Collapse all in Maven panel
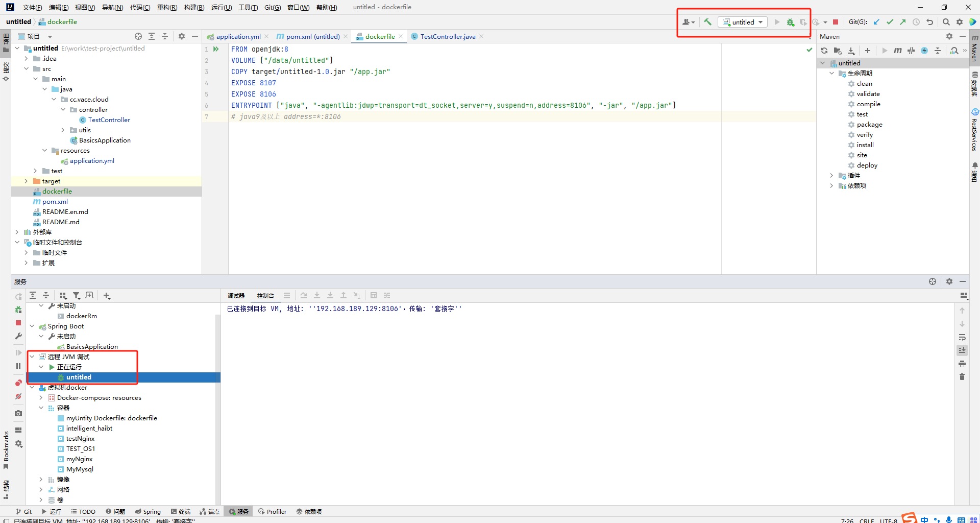The width and height of the screenshot is (980, 523). click(938, 51)
